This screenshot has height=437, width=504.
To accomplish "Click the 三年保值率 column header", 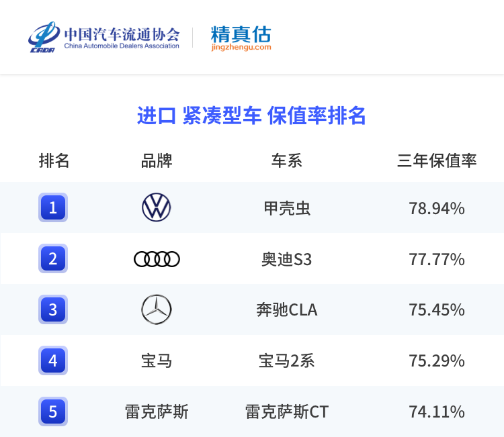I will coord(437,161).
